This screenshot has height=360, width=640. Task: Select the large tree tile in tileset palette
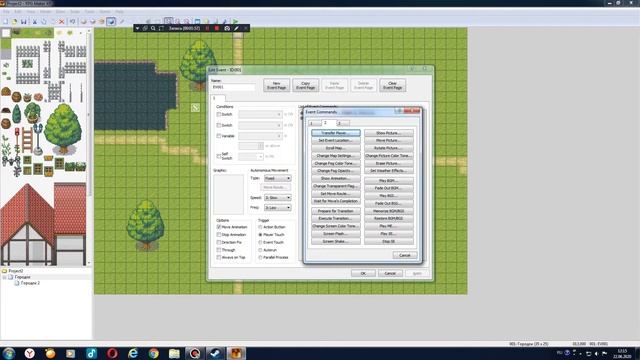(62, 128)
